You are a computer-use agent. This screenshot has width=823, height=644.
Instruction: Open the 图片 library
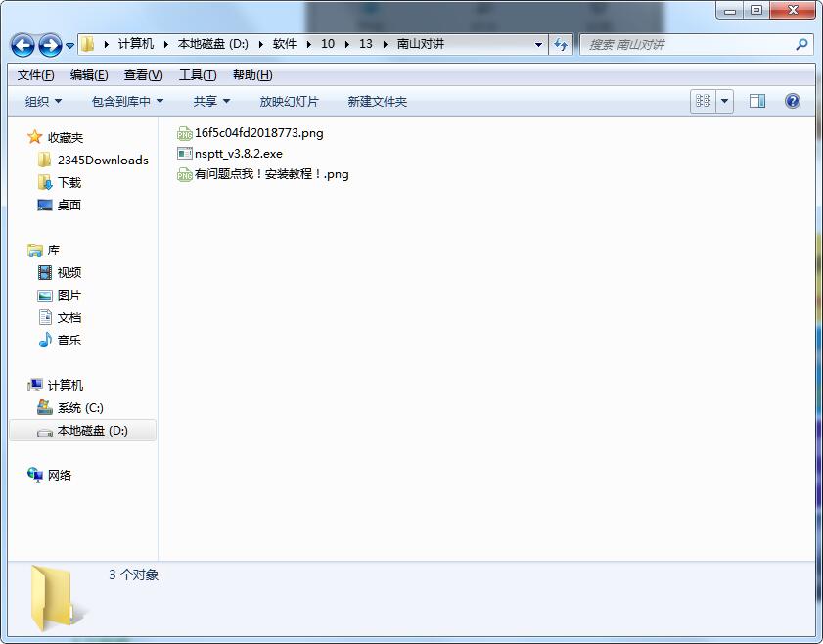click(x=69, y=296)
